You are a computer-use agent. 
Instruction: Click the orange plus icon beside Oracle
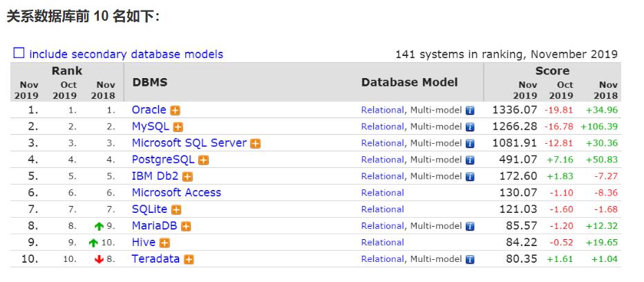176,111
